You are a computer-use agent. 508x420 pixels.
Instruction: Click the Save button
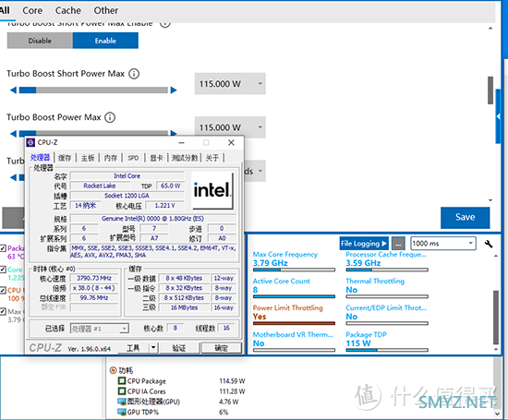[465, 217]
